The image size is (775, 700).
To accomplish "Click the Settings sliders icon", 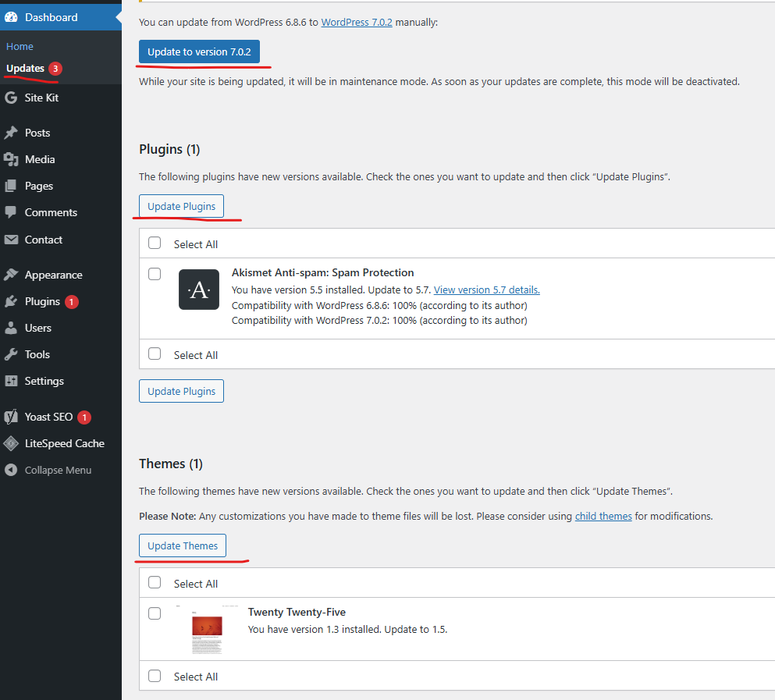I will click(11, 381).
